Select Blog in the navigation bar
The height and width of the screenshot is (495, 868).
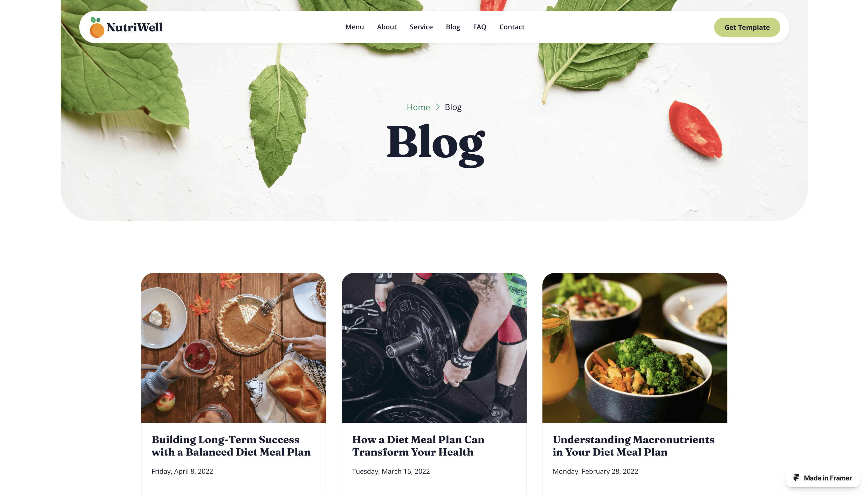pyautogui.click(x=453, y=27)
